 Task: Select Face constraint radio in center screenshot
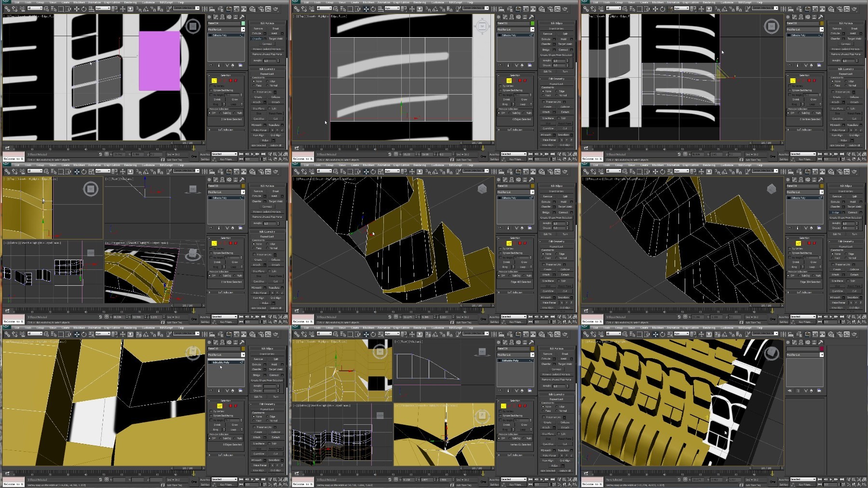[543, 258]
